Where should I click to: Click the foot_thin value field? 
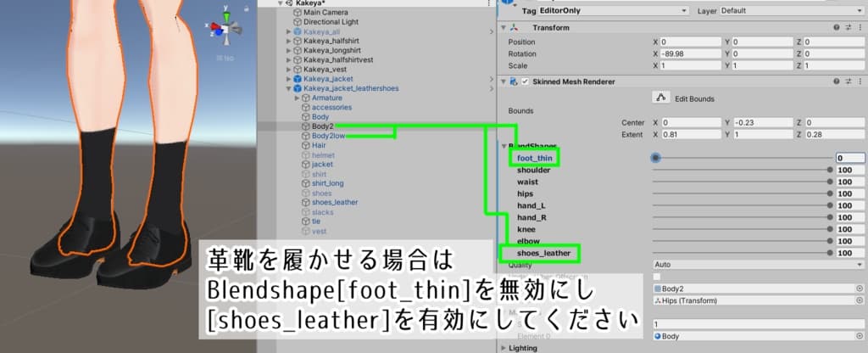(850, 158)
